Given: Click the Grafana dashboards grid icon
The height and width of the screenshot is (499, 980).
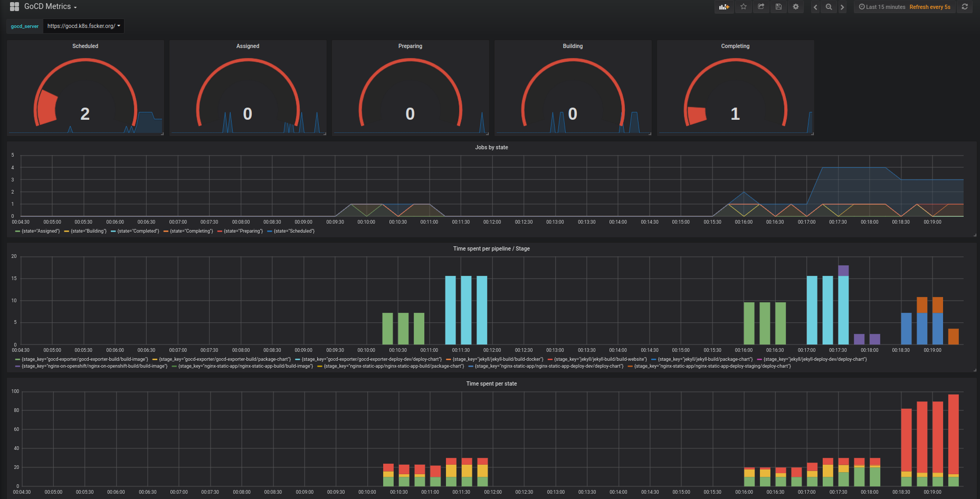Looking at the screenshot, I should [14, 6].
